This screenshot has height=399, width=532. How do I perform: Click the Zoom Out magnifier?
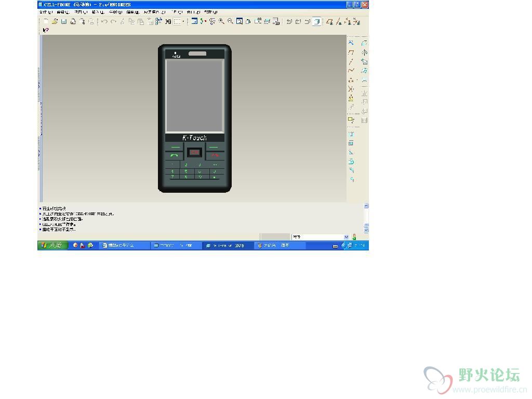(x=230, y=21)
